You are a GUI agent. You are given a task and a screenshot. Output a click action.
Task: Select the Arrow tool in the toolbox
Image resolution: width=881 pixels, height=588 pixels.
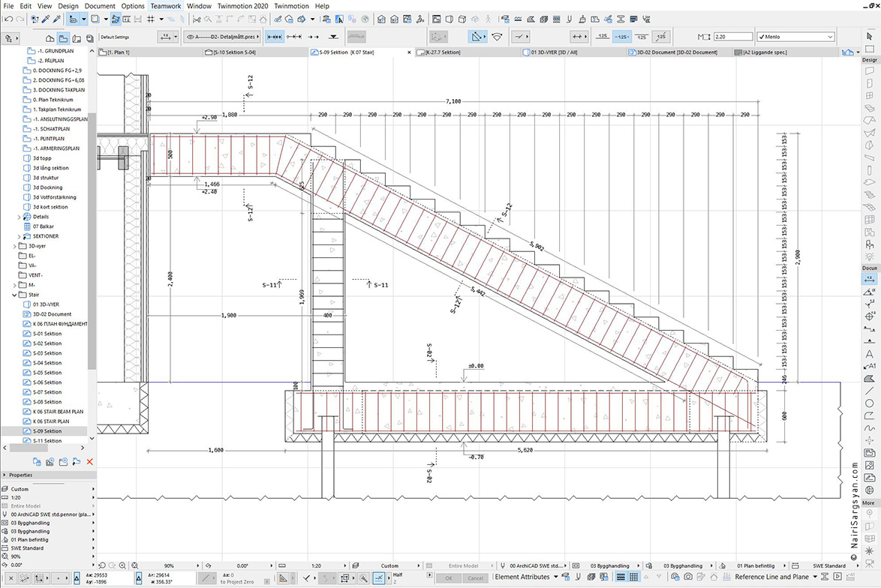(x=869, y=36)
